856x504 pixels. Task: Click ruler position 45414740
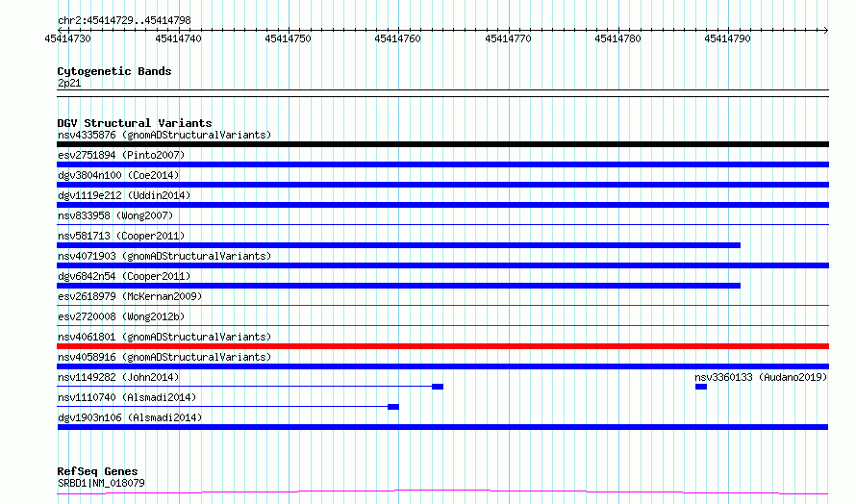pyautogui.click(x=178, y=38)
